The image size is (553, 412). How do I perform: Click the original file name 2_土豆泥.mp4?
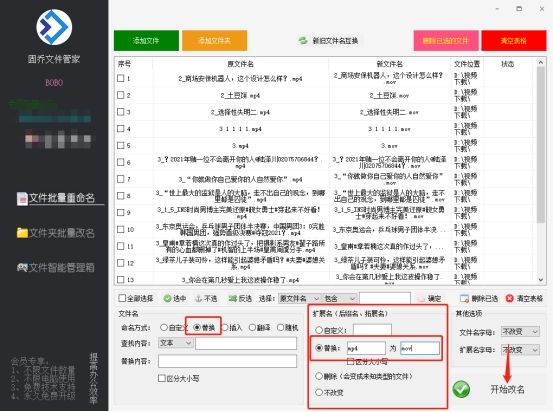[x=241, y=95]
